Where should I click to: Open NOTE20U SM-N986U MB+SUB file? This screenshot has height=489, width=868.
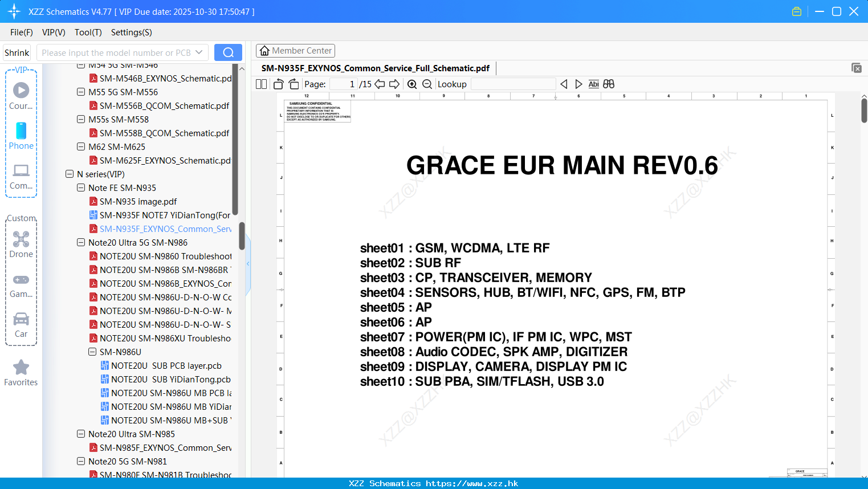[x=166, y=420]
